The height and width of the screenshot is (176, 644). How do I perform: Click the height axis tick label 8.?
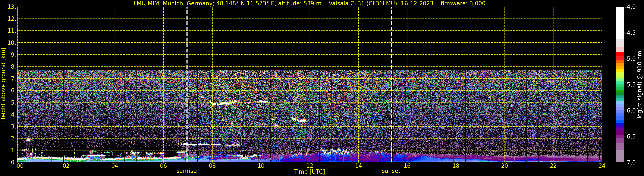pos(13,67)
